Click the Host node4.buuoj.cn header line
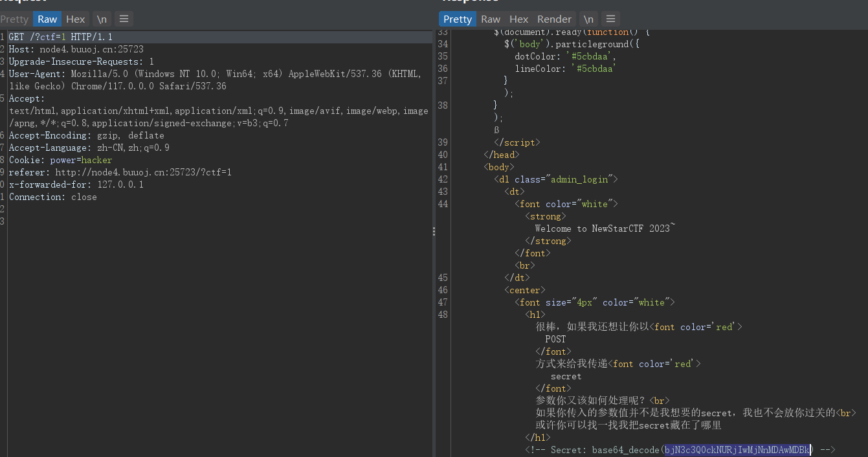The image size is (868, 457). (76, 49)
